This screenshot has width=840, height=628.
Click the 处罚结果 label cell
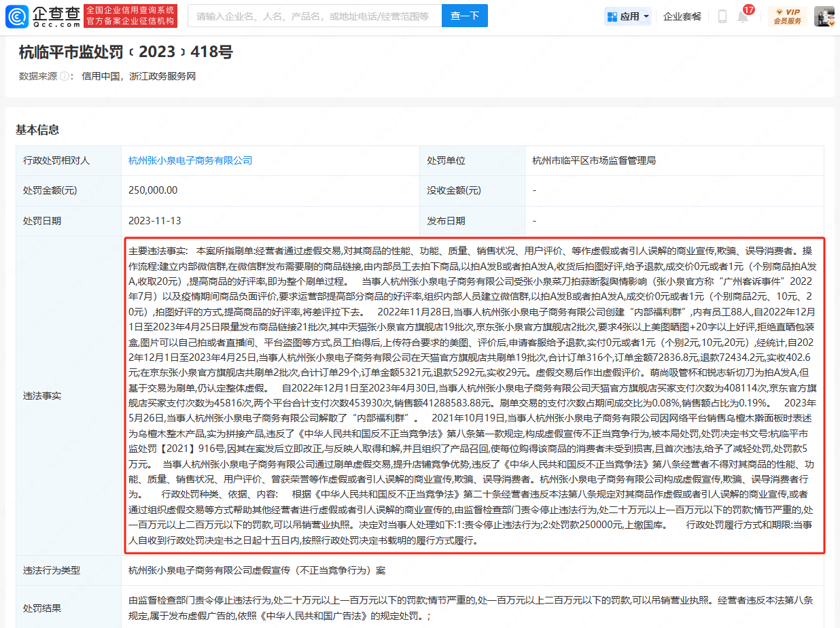[x=68, y=607]
